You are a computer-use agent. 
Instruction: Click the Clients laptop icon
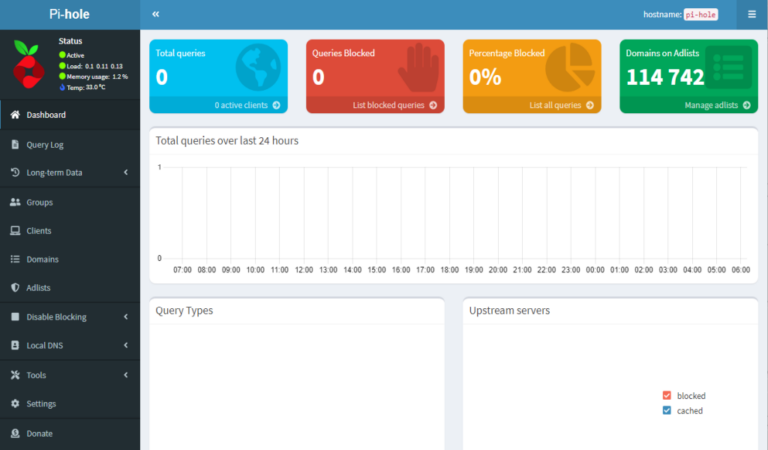click(x=15, y=231)
